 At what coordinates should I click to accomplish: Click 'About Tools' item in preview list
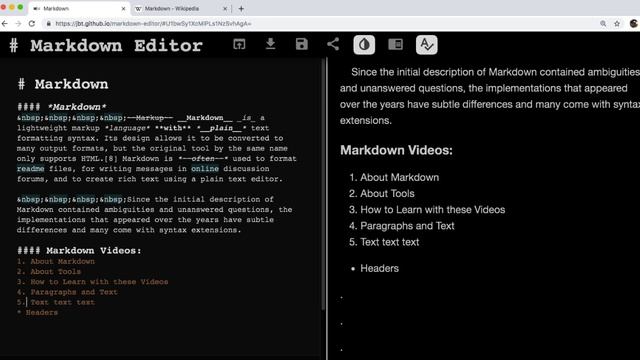coord(387,193)
